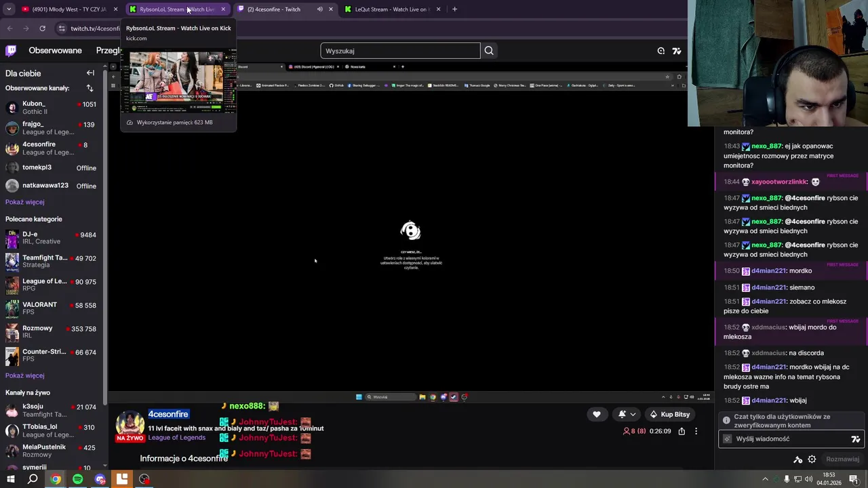Image resolution: width=868 pixels, height=488 pixels.
Task: Sort followed channels with the arrows icon
Action: click(90, 88)
